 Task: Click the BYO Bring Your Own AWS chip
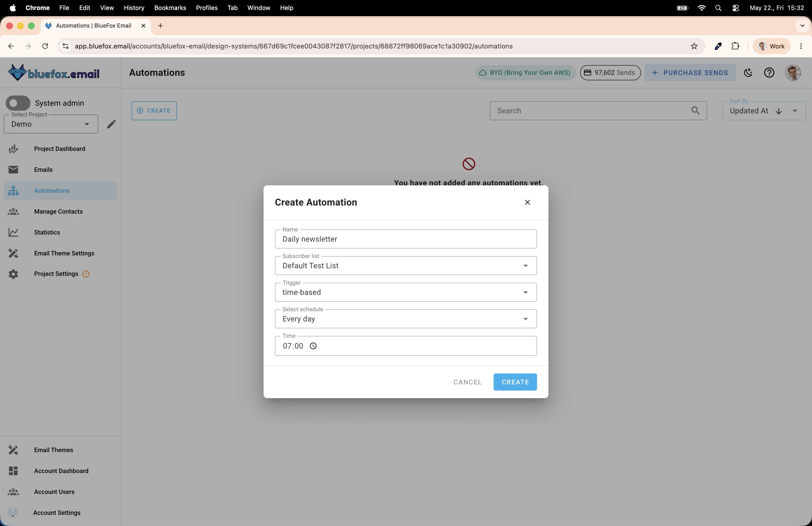pyautogui.click(x=526, y=73)
